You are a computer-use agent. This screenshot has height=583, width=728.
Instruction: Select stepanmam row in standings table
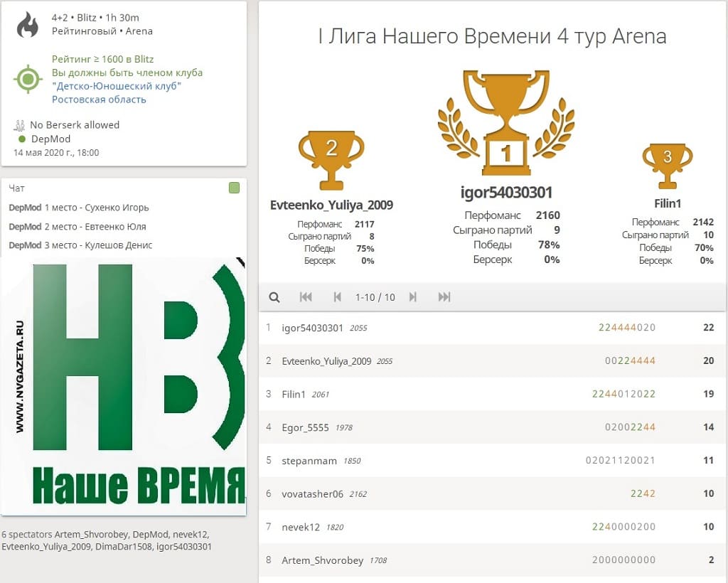pyautogui.click(x=309, y=461)
